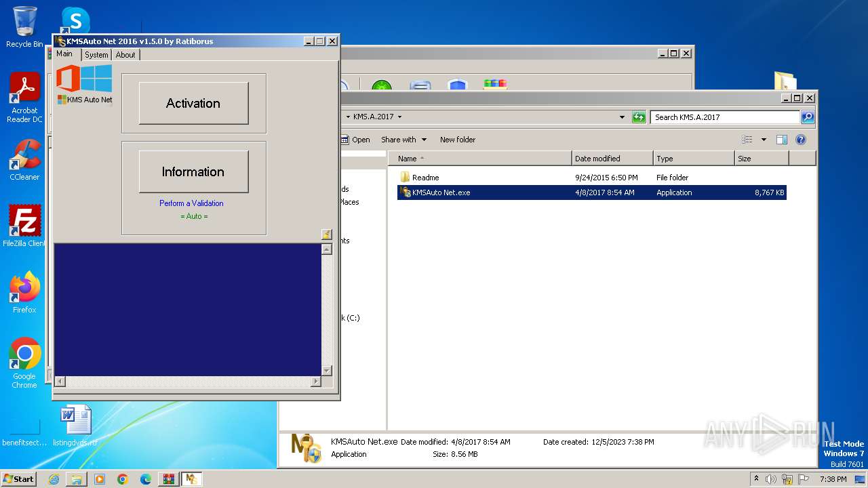Open the Start menu
This screenshot has height=488, width=868.
[x=19, y=479]
